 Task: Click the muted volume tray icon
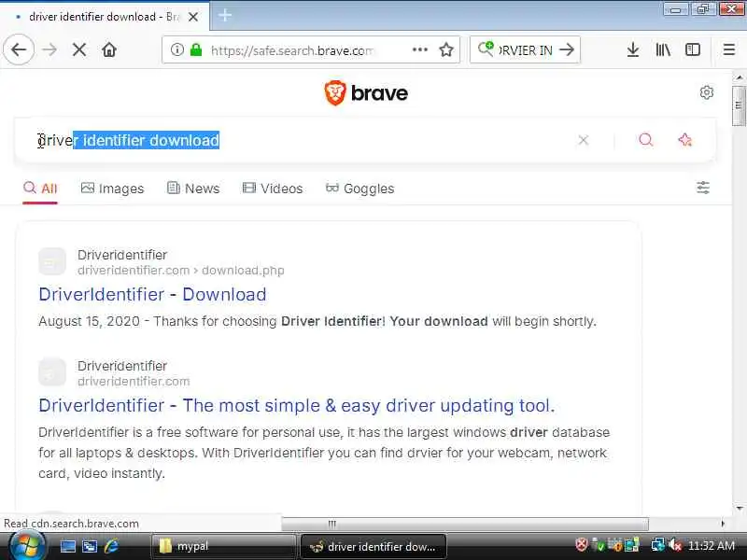click(675, 544)
